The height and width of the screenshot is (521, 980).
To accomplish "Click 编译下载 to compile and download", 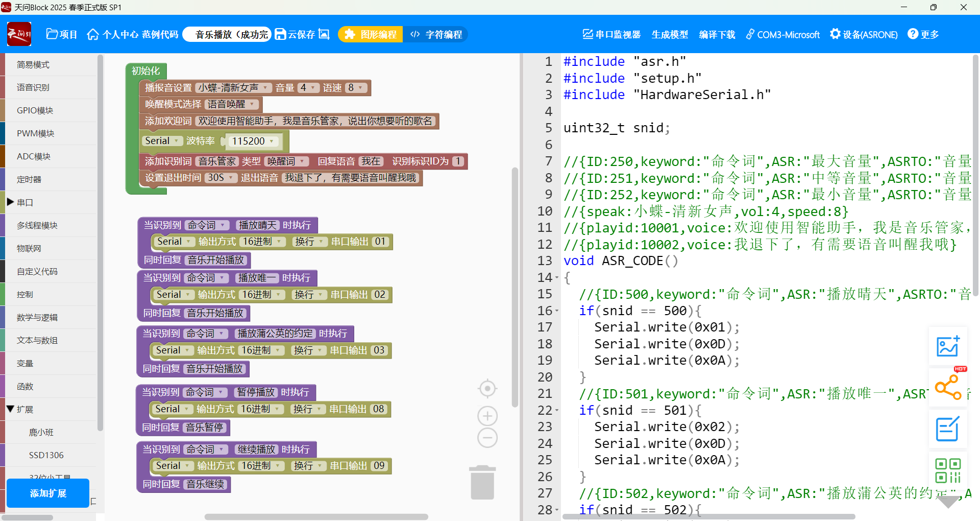I will [717, 34].
